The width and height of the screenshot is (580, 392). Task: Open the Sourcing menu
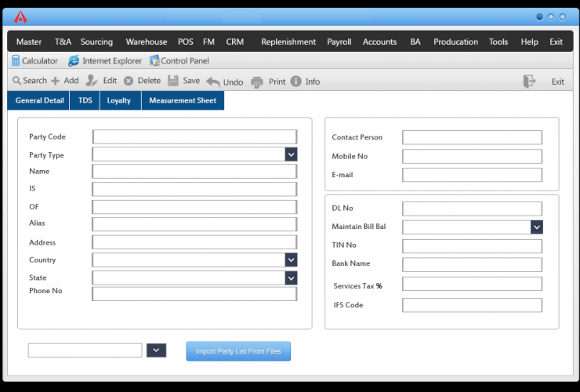(96, 42)
